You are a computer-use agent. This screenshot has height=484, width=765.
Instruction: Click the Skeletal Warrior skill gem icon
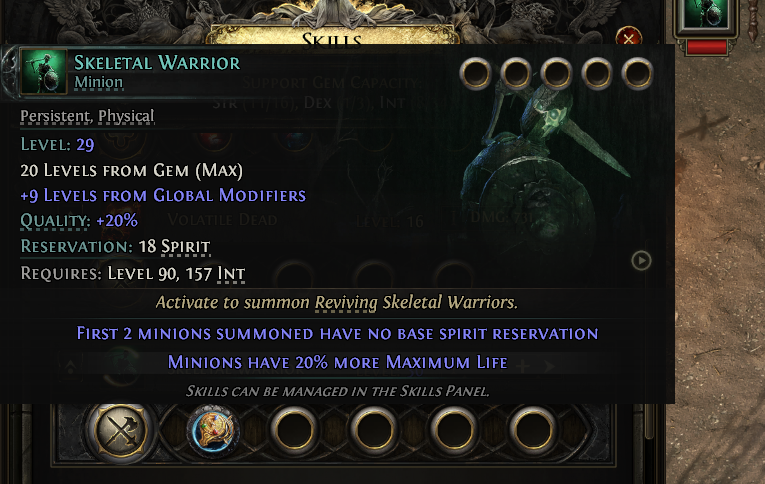[43, 71]
